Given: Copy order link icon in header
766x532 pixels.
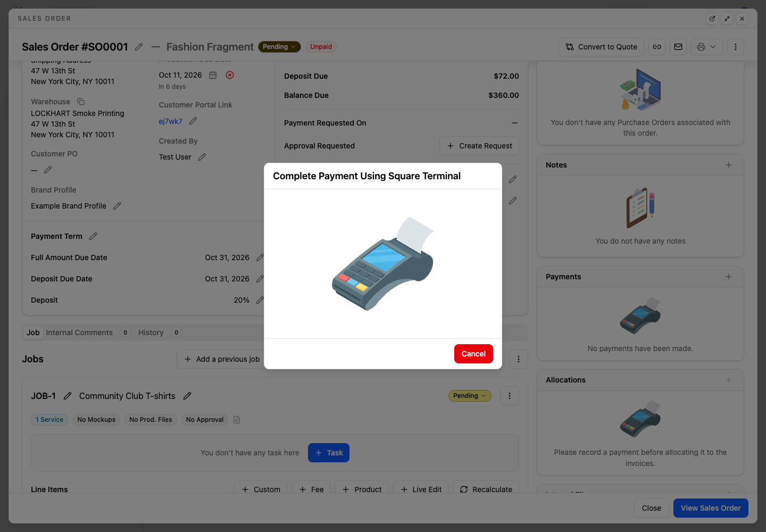Looking at the screenshot, I should [x=657, y=47].
